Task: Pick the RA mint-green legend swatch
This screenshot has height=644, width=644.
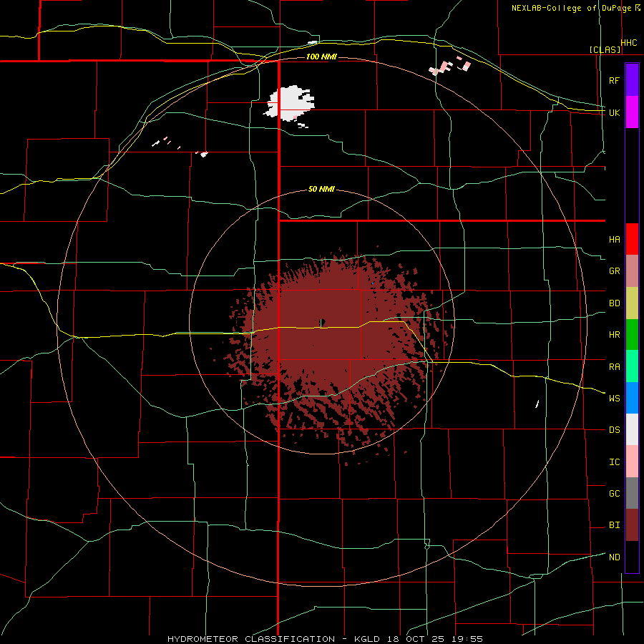Action: (x=632, y=366)
